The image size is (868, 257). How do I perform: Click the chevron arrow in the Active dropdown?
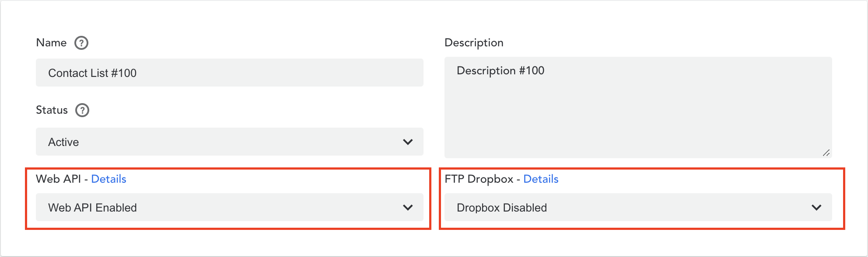coord(408,142)
